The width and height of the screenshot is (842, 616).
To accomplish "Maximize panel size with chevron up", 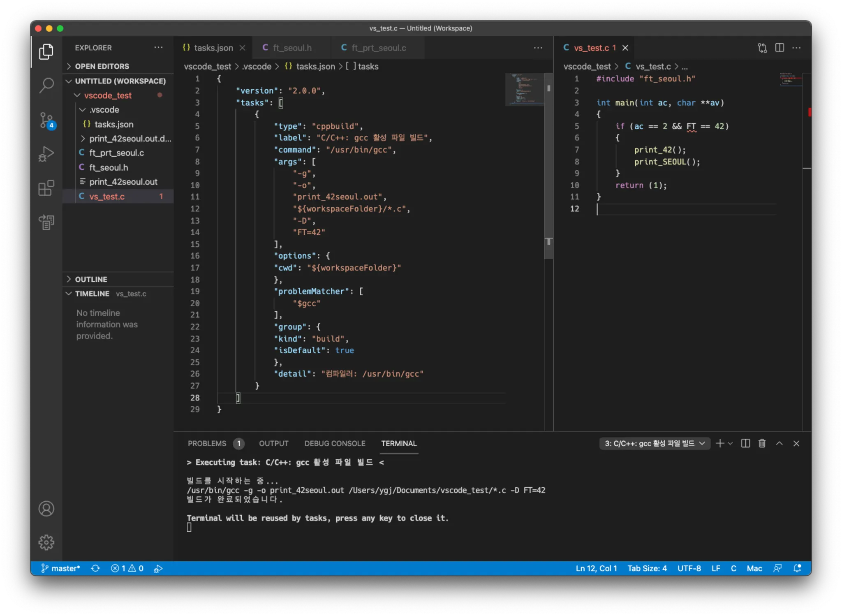I will [779, 443].
